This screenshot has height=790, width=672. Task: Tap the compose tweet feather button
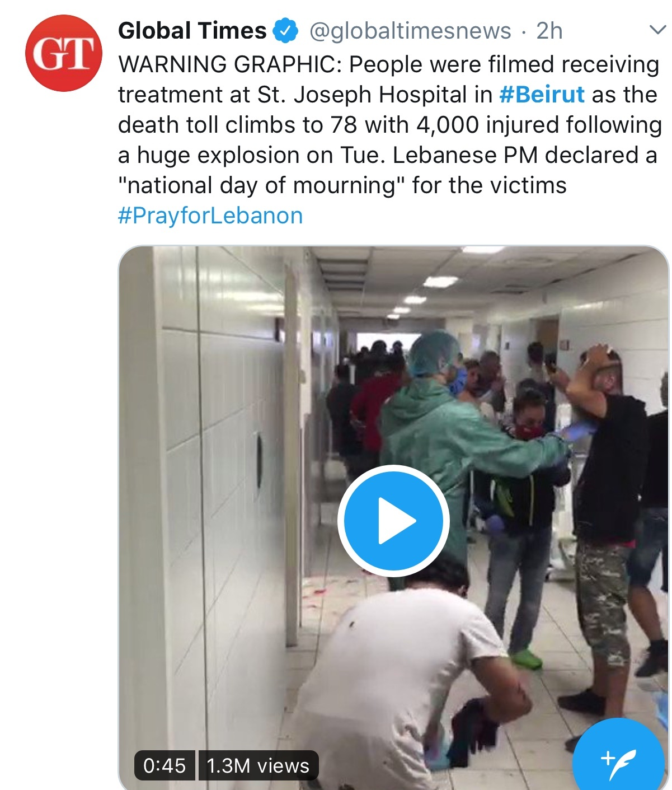pos(620,757)
